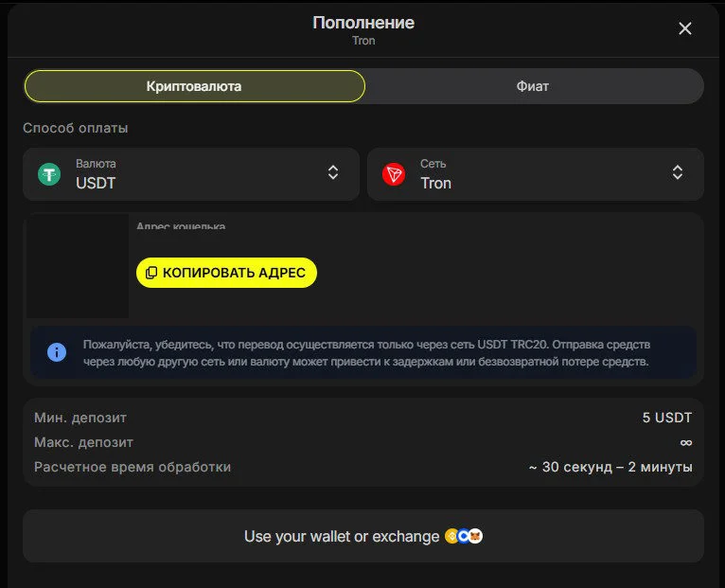Click the ~ 30 секунд – 2 минуты value

[610, 467]
